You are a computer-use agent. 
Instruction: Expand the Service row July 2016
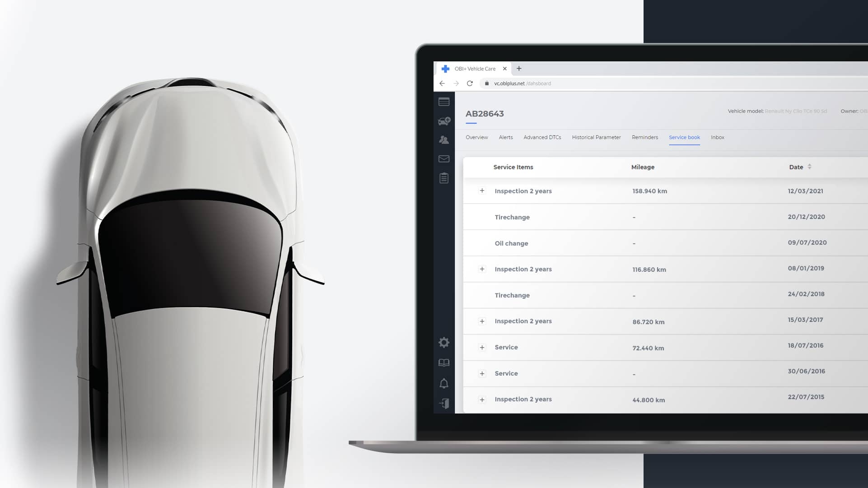pyautogui.click(x=482, y=347)
